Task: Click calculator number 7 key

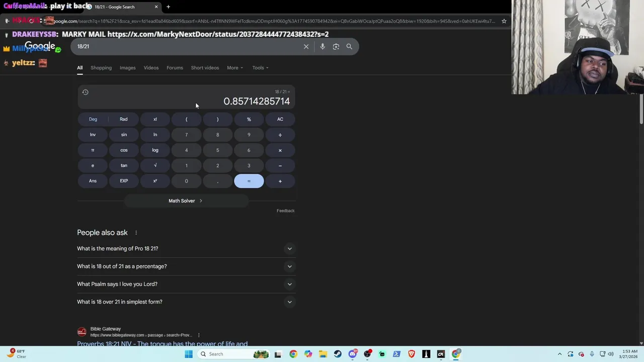Action: [186, 135]
